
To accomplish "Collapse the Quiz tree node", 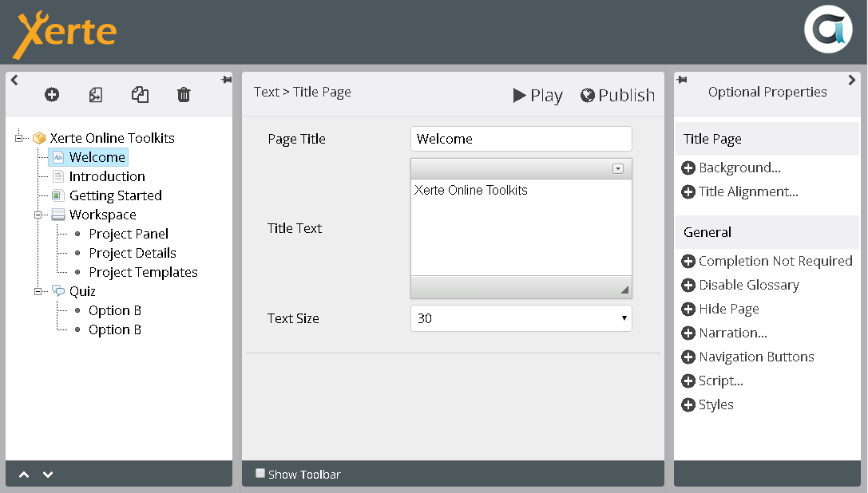I will pyautogui.click(x=38, y=291).
